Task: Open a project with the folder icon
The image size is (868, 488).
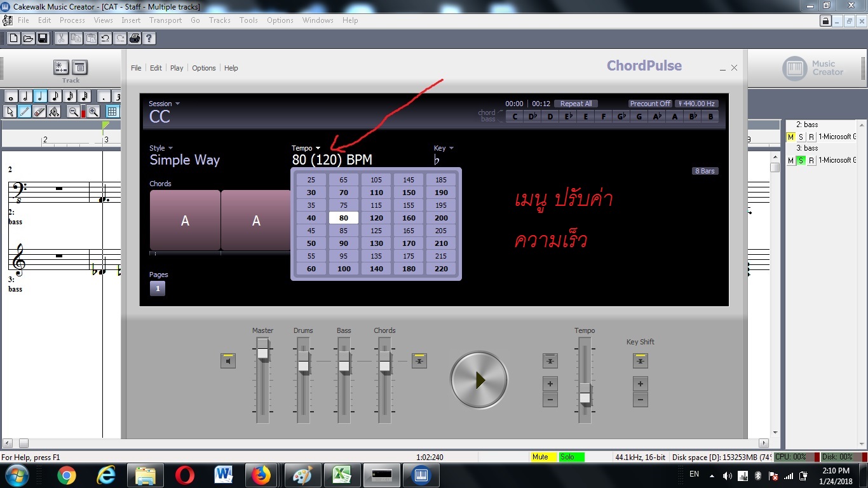Action: coord(27,38)
